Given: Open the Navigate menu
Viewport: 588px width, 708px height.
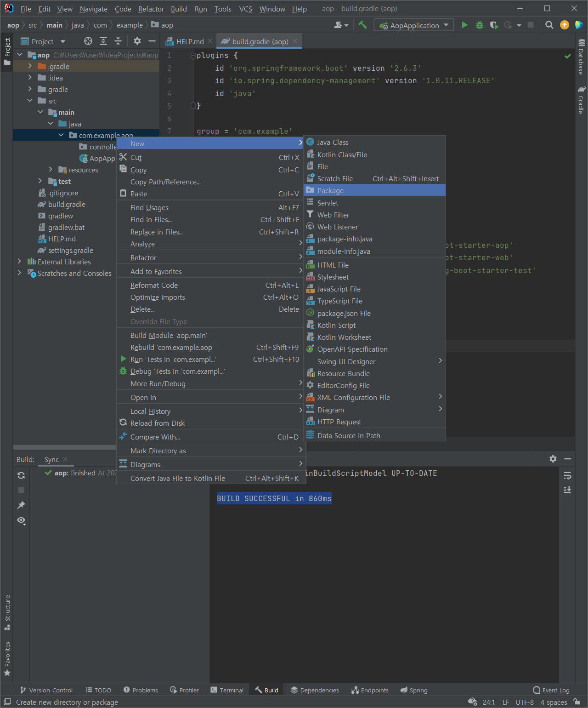Looking at the screenshot, I should (93, 9).
